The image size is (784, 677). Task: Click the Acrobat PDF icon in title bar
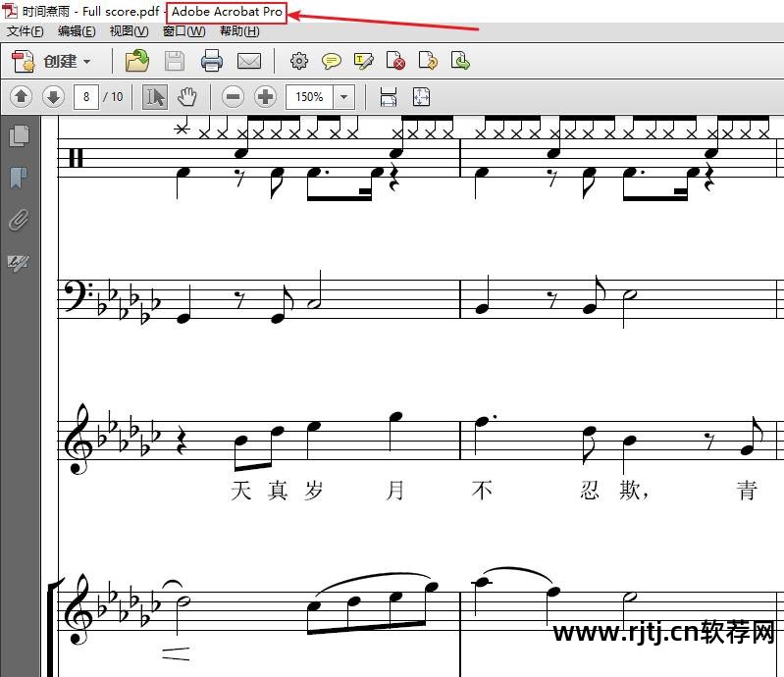coord(10,11)
